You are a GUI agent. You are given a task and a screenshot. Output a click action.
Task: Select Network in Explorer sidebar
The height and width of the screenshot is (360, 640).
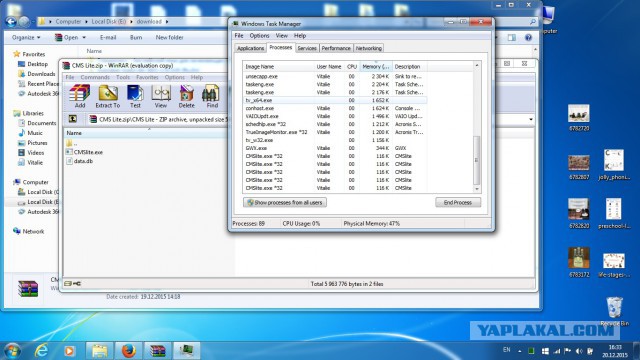29,231
